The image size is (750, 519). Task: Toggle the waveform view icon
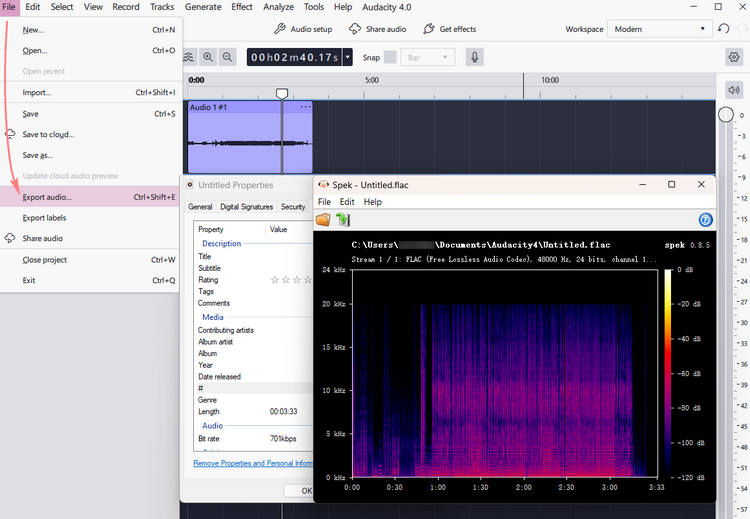point(189,57)
